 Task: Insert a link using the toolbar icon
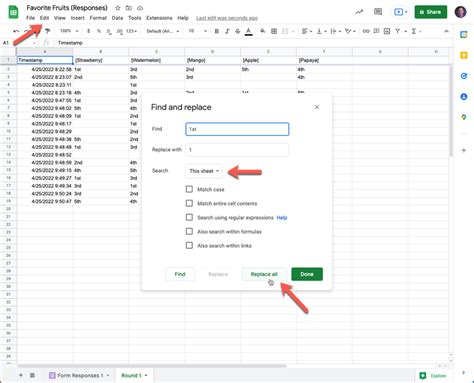366,31
